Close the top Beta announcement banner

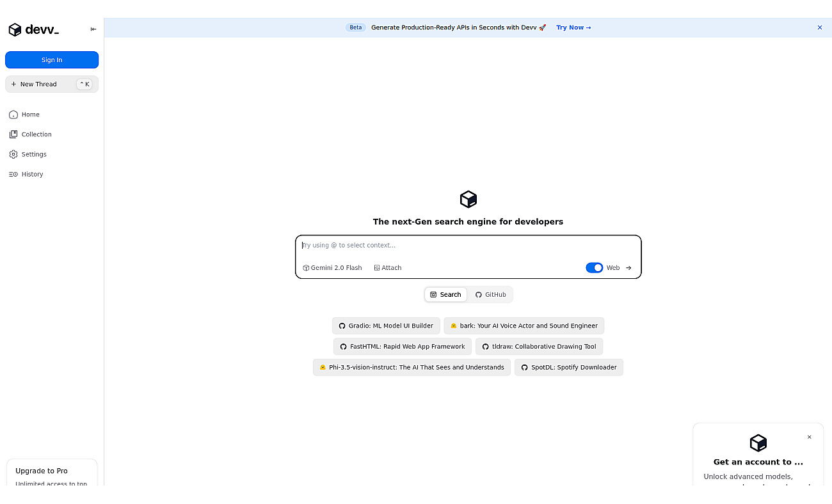point(820,28)
